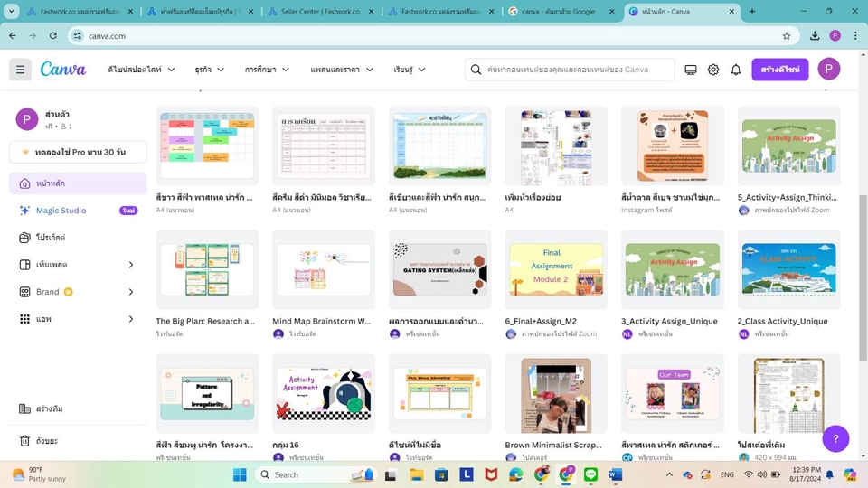Open the new tab plus button
Viewport: 868px width, 488px height.
751,12
